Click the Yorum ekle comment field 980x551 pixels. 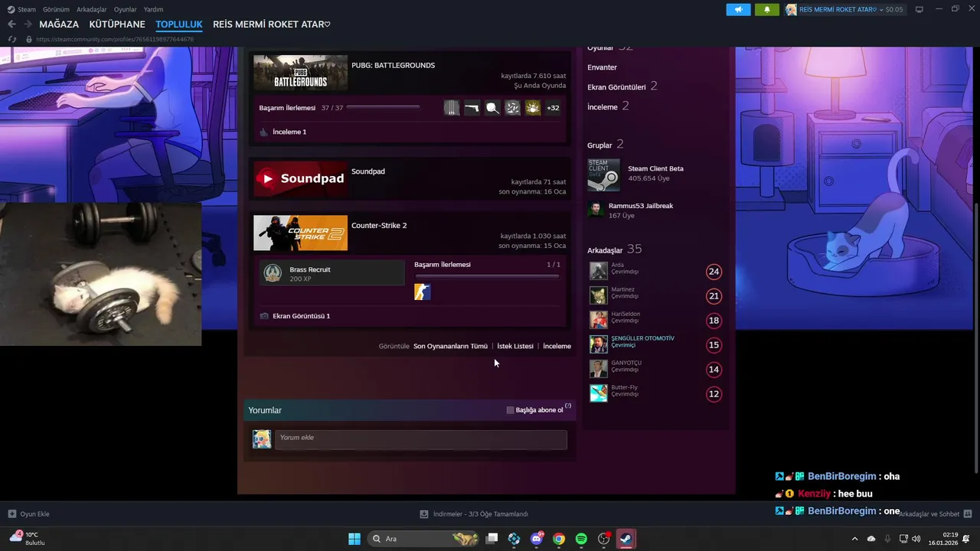pyautogui.click(x=420, y=439)
